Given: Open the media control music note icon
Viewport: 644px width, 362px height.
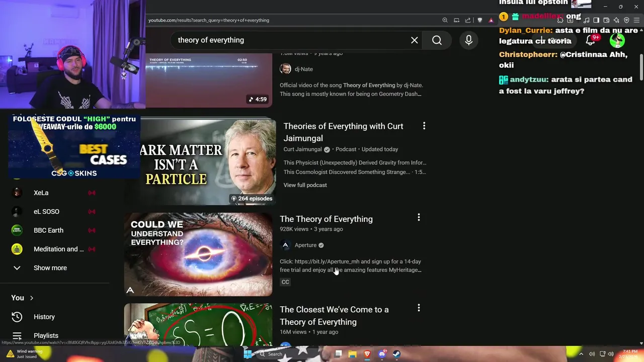Looking at the screenshot, I should click(x=586, y=20).
